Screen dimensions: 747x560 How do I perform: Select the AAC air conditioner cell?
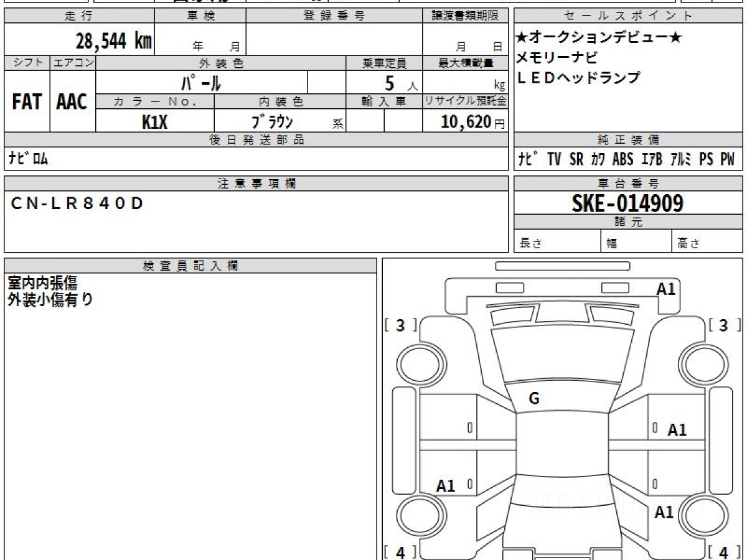72,102
